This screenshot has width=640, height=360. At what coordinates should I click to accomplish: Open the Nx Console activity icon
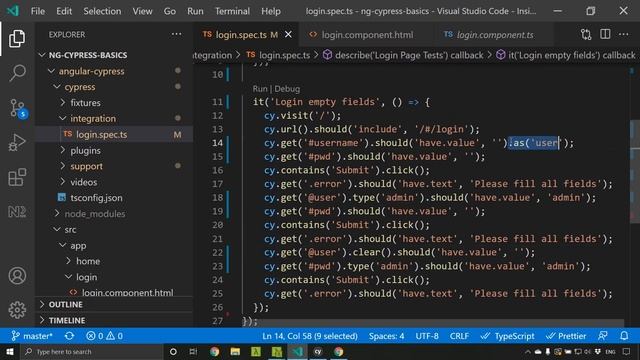tap(17, 212)
